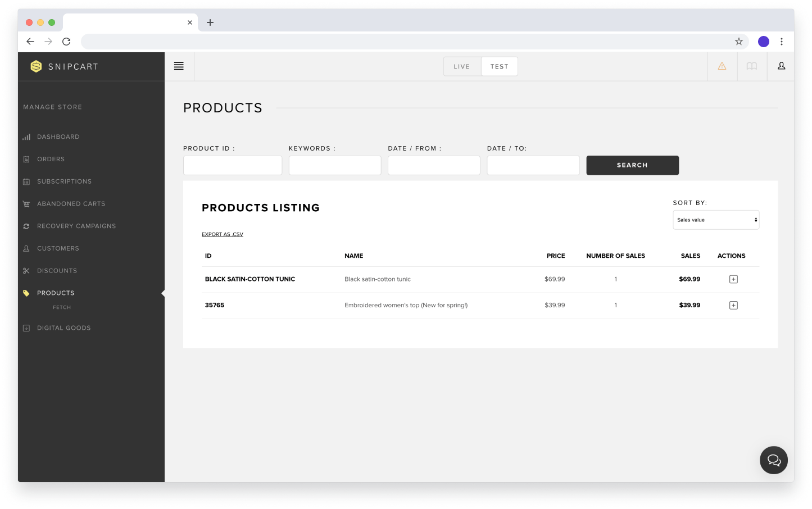Click the Search button

[632, 165]
